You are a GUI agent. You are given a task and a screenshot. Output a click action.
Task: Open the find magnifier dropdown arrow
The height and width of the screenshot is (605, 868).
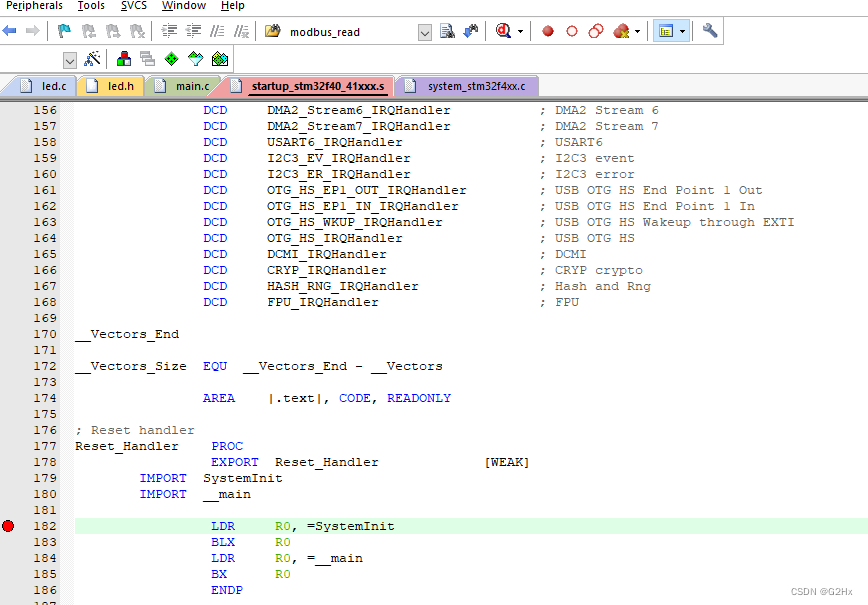(x=522, y=30)
